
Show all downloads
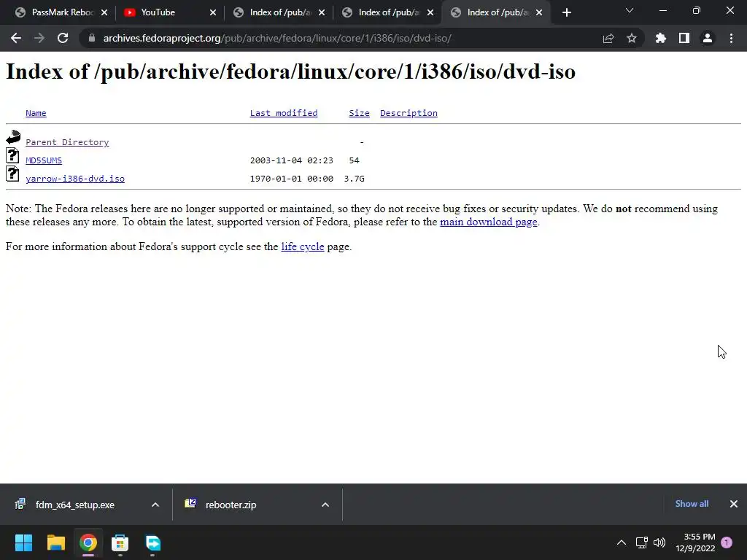pyautogui.click(x=692, y=504)
